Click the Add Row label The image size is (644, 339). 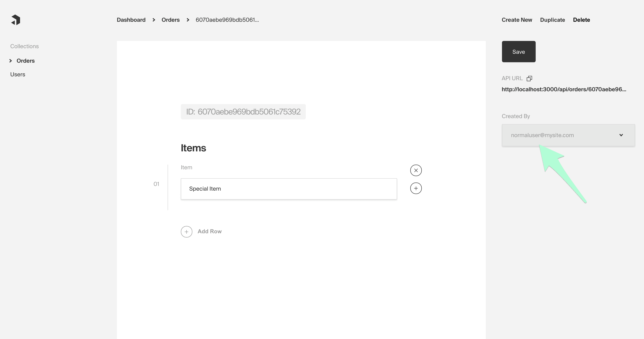209,232
